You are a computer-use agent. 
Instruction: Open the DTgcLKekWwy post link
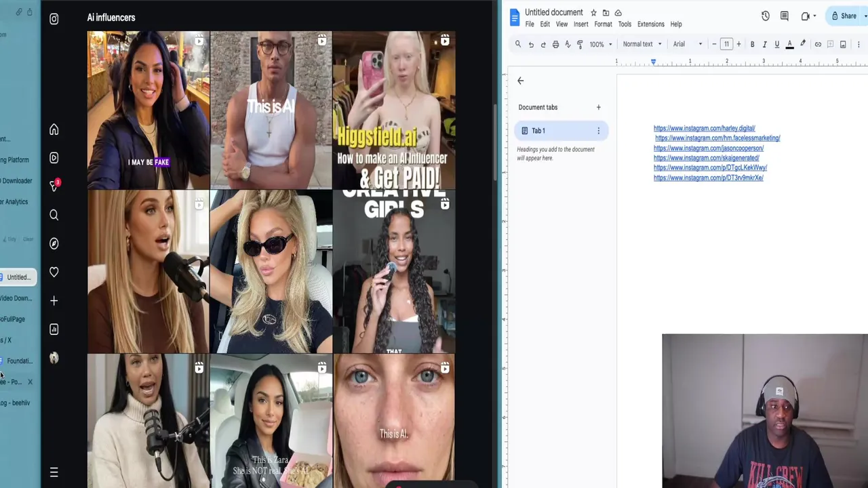pos(710,168)
